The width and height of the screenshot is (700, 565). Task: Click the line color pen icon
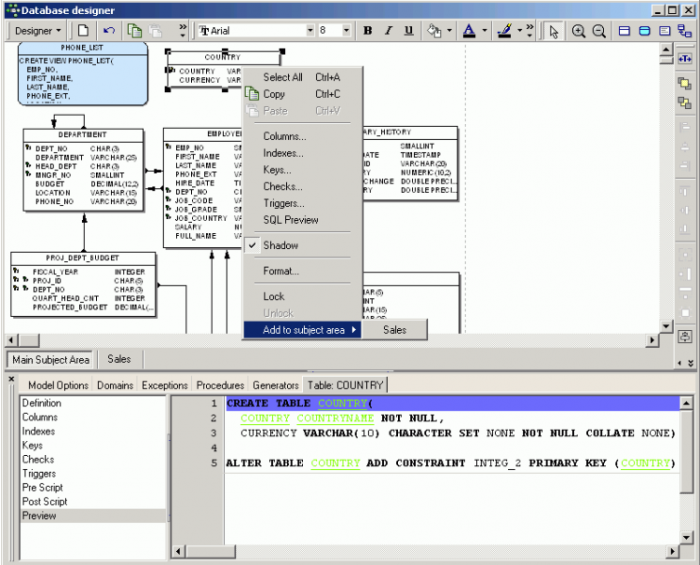tap(504, 30)
